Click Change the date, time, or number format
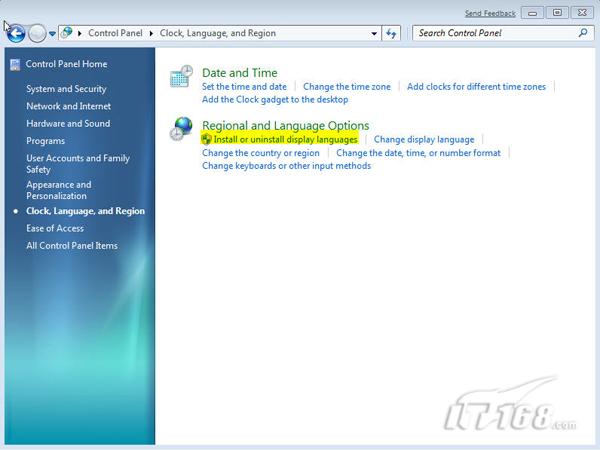 click(x=418, y=153)
